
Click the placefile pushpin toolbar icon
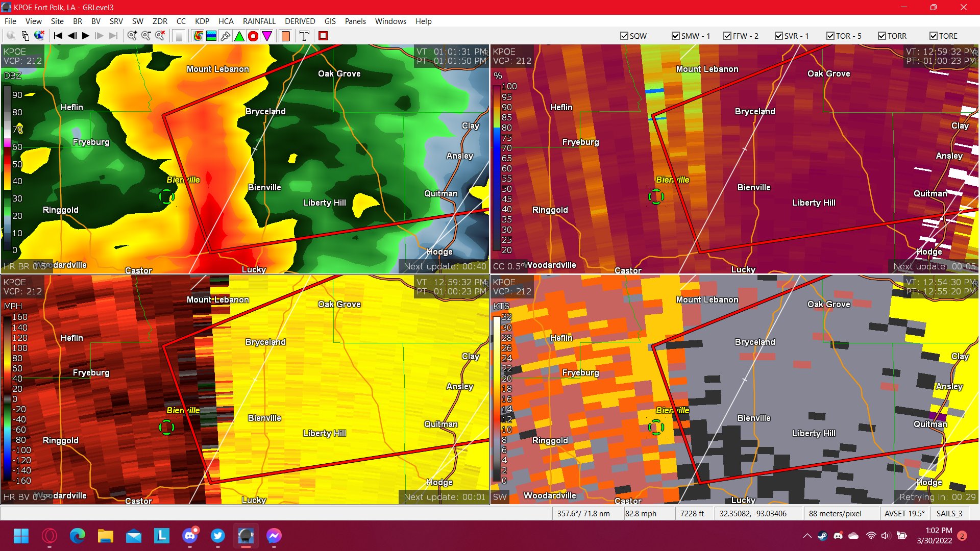(x=225, y=36)
